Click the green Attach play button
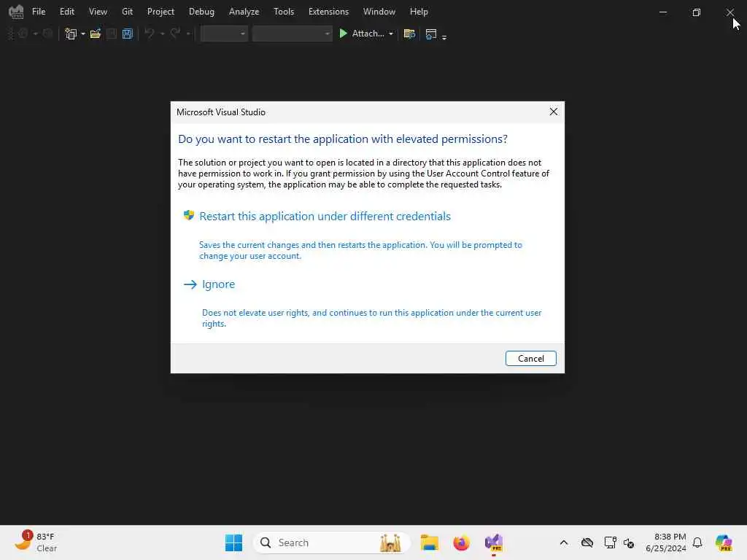 [343, 34]
